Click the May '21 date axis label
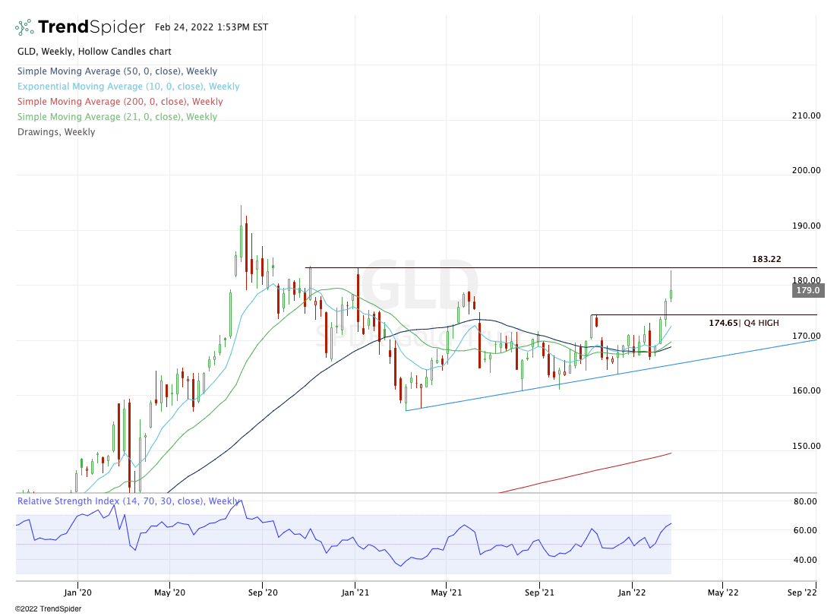The height and width of the screenshot is (616, 840). point(447,592)
